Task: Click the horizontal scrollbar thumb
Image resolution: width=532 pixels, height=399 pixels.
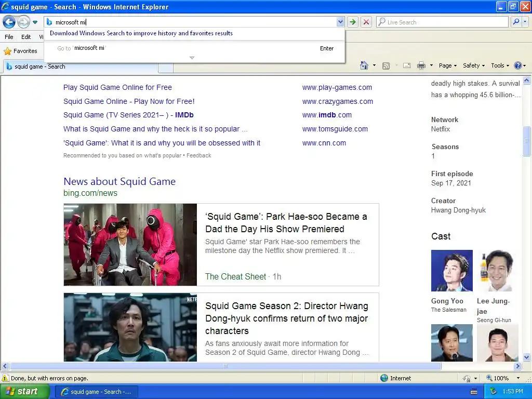Action: (225, 366)
